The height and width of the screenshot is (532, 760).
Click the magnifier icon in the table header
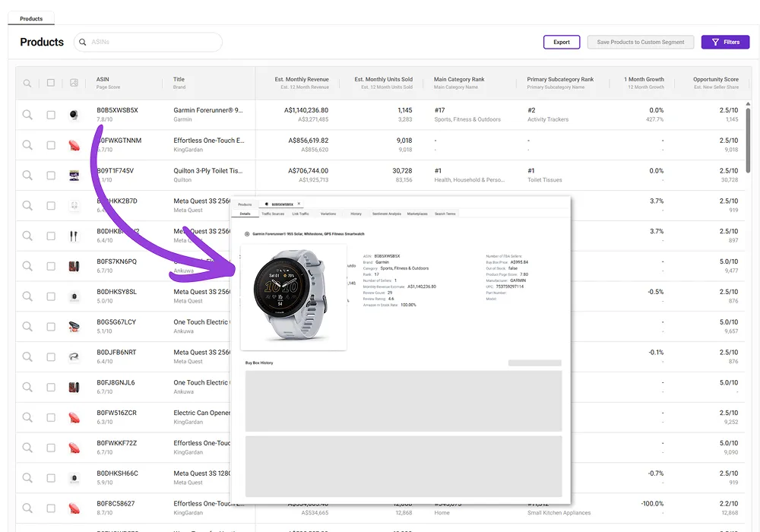coord(27,83)
